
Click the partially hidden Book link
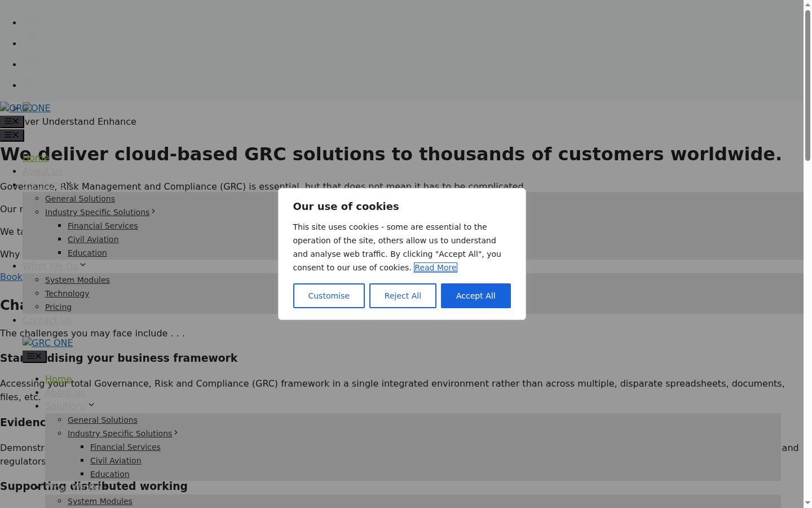11,277
